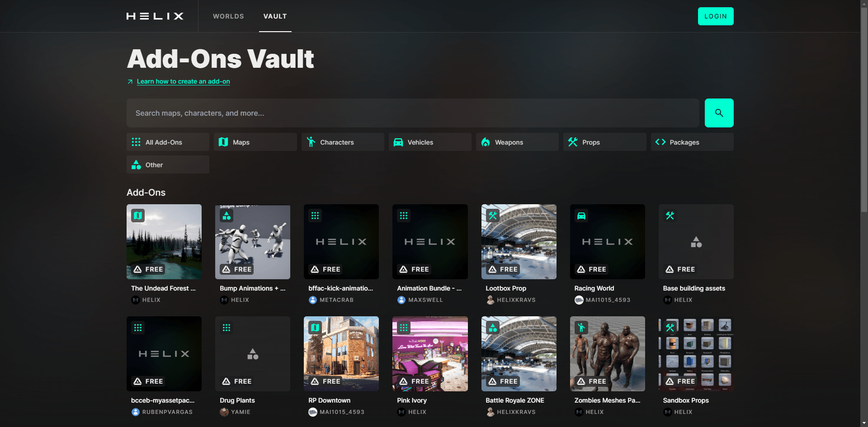Click the car icon on Racing World card
868x427 pixels.
click(x=581, y=216)
